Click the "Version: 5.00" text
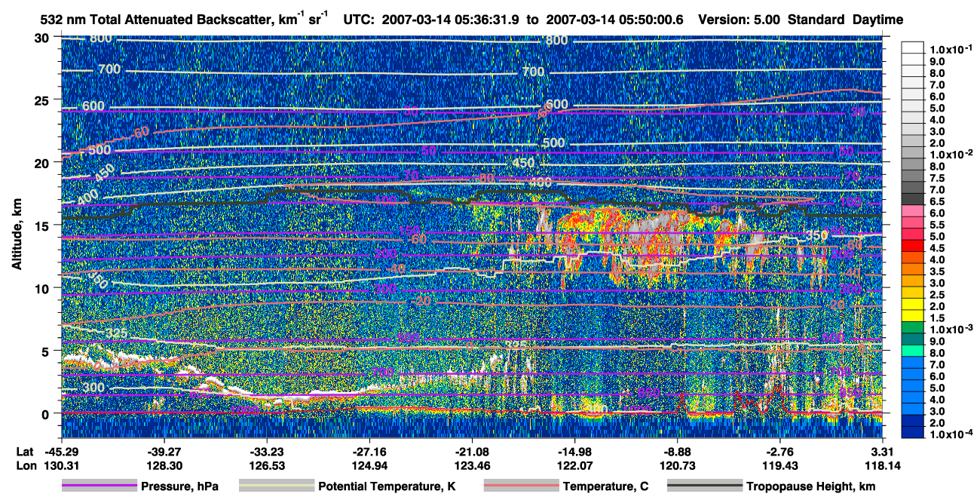 (x=741, y=20)
